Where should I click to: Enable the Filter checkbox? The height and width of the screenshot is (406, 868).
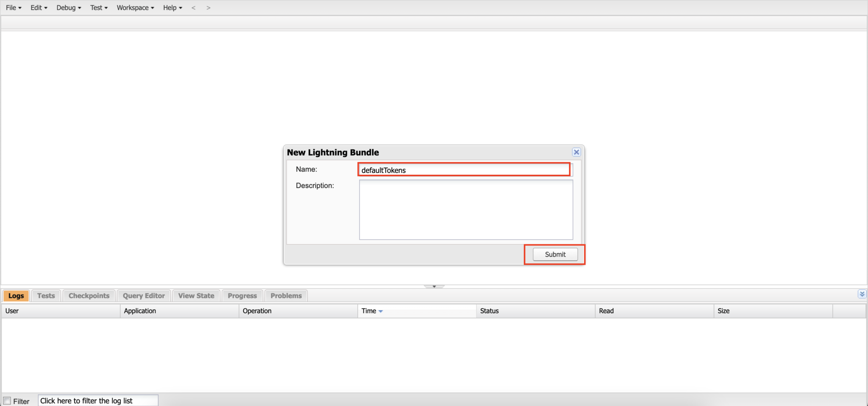(7, 401)
